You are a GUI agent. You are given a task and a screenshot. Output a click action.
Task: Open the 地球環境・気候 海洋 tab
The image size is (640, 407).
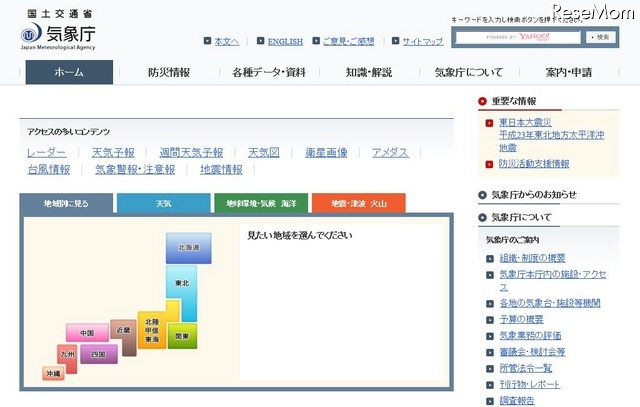[x=260, y=203]
